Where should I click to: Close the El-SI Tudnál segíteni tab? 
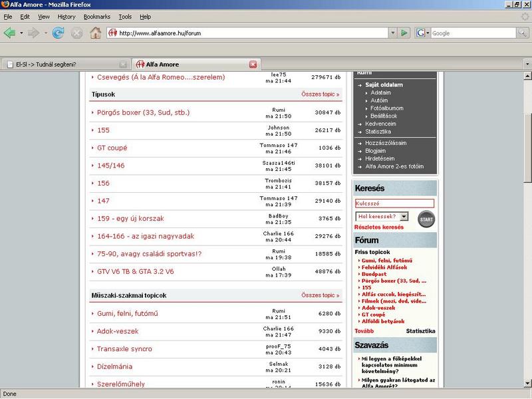point(123,65)
